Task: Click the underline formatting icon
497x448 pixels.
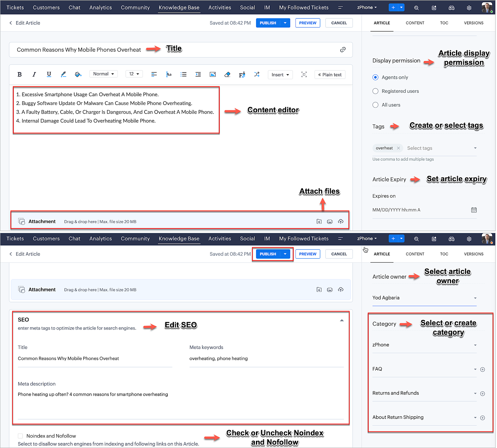Action: point(49,74)
